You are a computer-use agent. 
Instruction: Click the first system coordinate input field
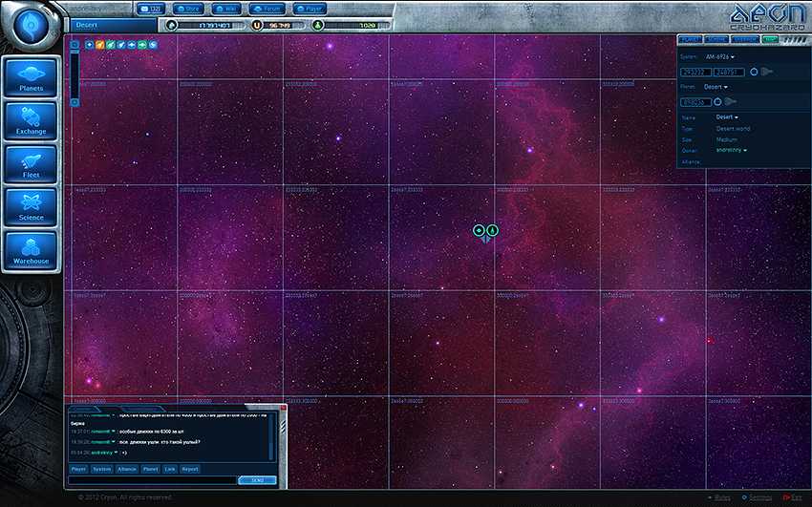695,72
